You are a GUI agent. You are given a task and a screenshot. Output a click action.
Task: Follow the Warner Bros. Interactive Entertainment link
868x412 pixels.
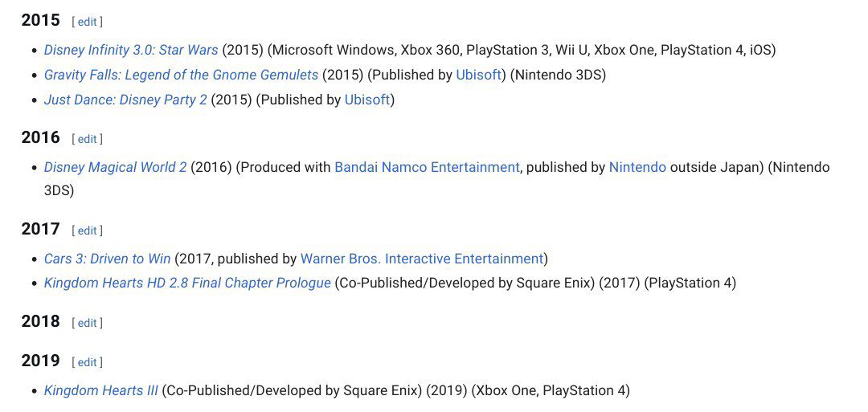point(422,259)
